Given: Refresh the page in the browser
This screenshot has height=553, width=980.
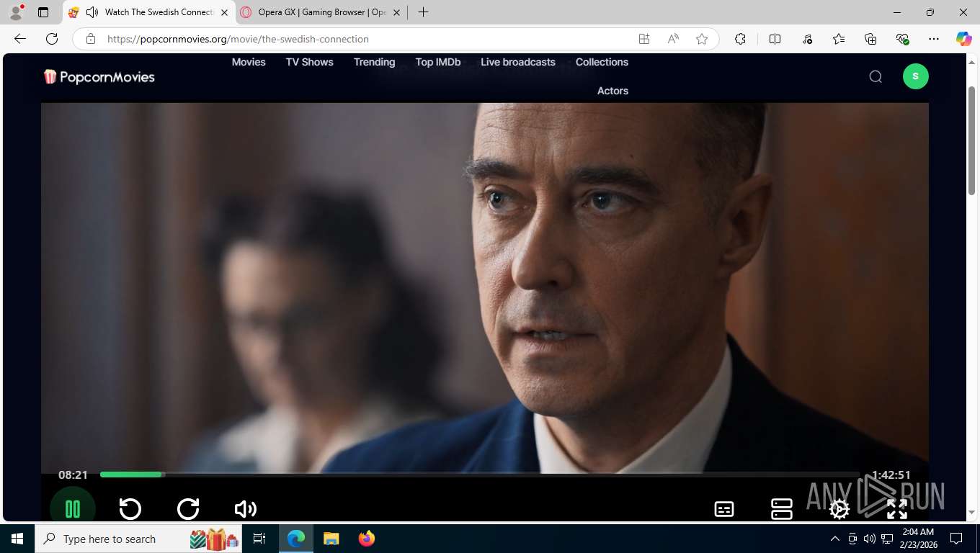Looking at the screenshot, I should point(52,39).
